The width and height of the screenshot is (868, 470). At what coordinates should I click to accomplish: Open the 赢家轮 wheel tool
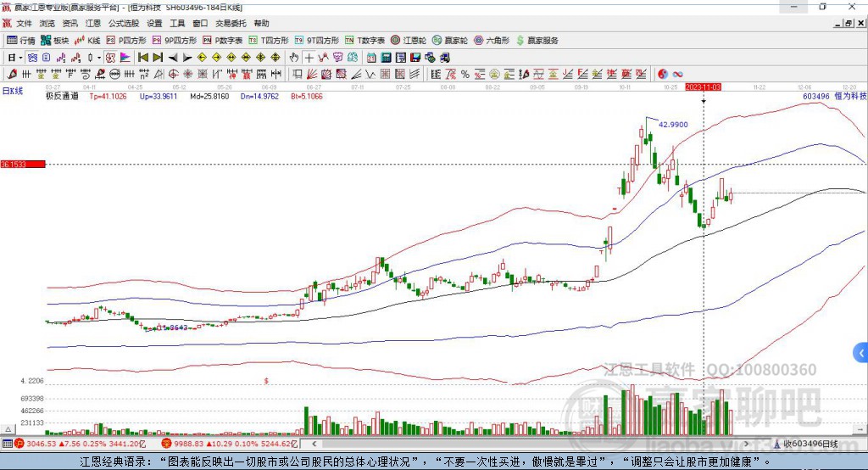(450, 41)
